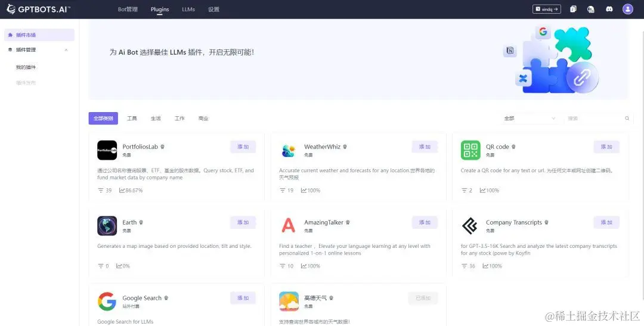
Task: Click the Google icon in the banner
Action: pos(543,32)
